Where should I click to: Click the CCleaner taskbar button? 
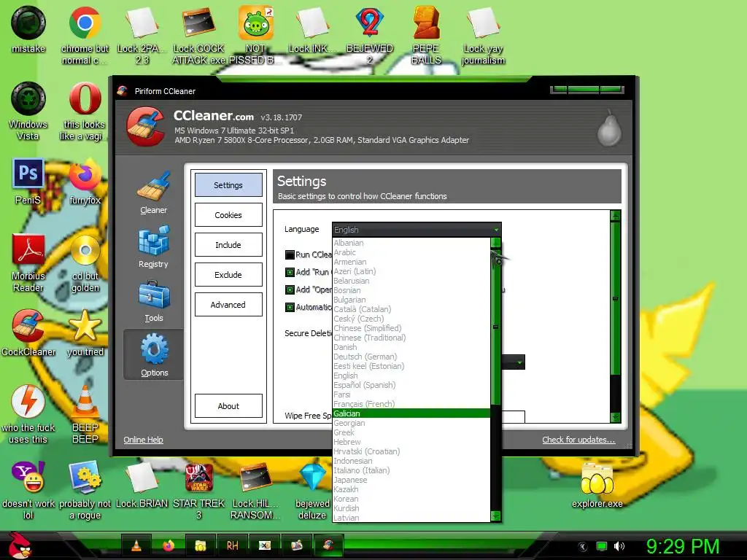click(x=328, y=545)
